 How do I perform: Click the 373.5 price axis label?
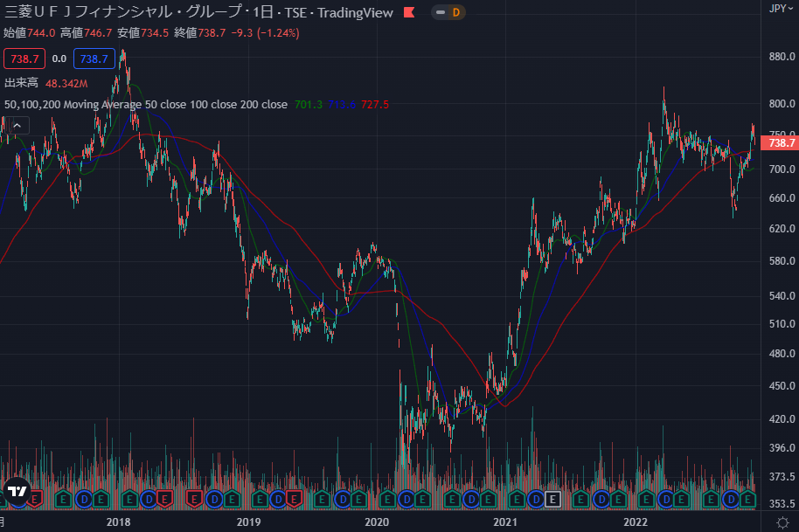(x=782, y=476)
